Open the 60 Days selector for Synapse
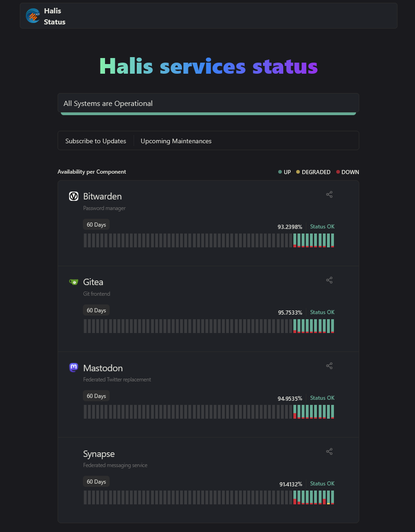Screen dimensions: 415x532 click(96, 481)
